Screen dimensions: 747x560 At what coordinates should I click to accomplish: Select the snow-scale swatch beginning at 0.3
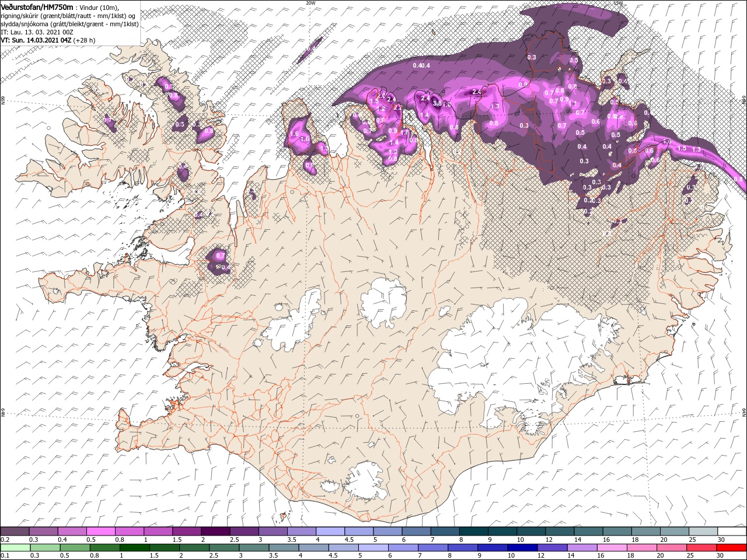tap(43, 531)
